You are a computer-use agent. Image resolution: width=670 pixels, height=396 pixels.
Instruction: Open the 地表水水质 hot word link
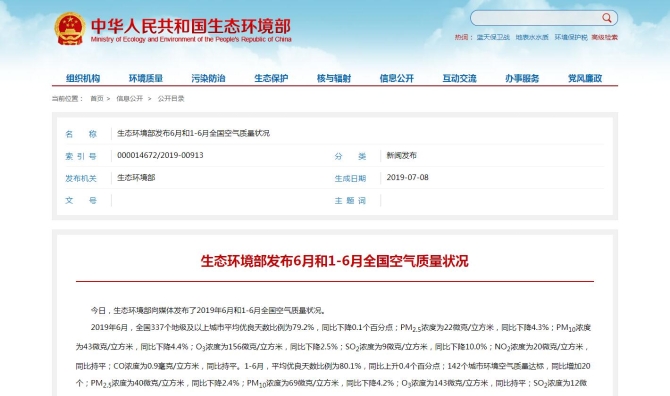point(532,38)
